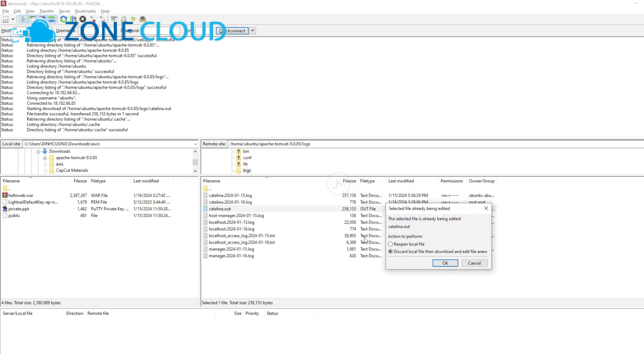
Task: Sort local files by Filetype column
Action: pos(98,181)
